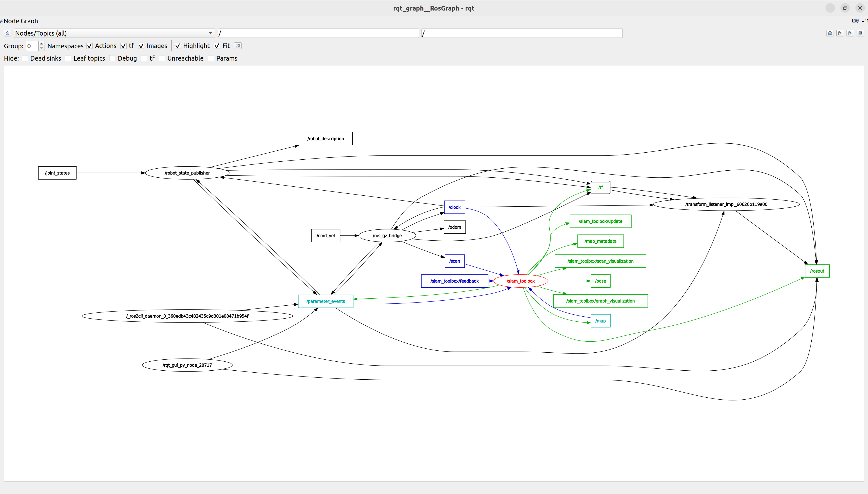Select the /map topic box
The image size is (868, 494).
pyautogui.click(x=601, y=321)
